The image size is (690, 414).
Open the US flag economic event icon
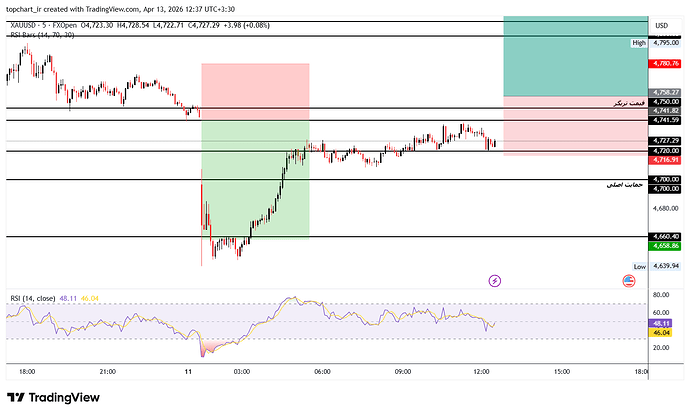pos(629,281)
